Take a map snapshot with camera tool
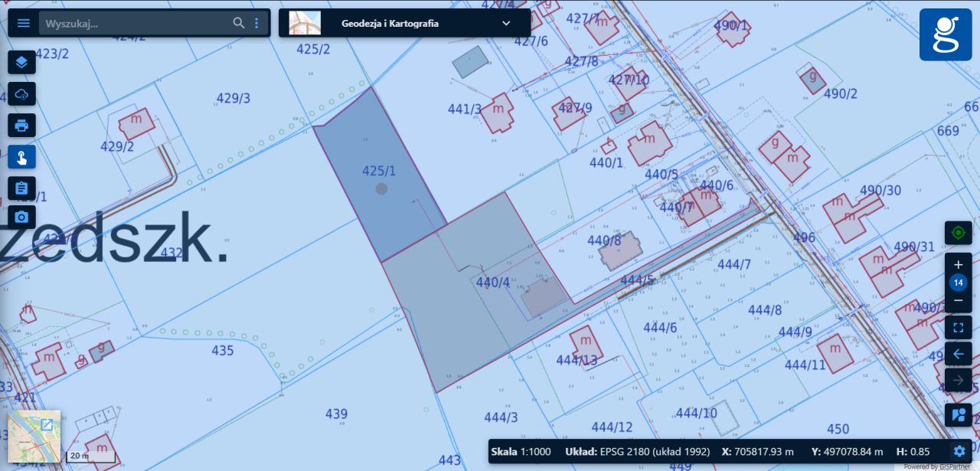Image resolution: width=980 pixels, height=471 pixels. click(x=21, y=218)
